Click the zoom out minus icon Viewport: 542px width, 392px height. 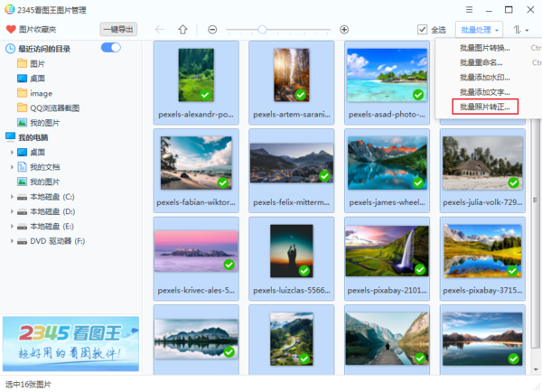pos(212,29)
